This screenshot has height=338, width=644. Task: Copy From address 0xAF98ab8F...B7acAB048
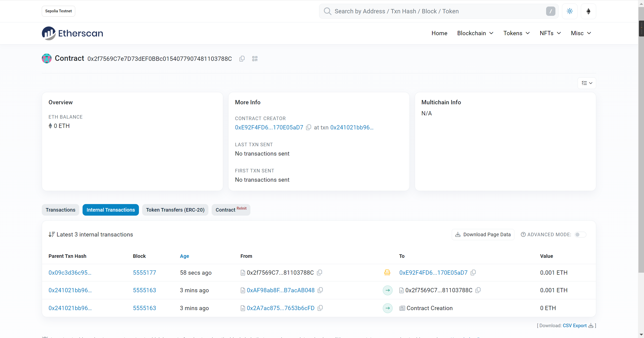click(x=320, y=290)
